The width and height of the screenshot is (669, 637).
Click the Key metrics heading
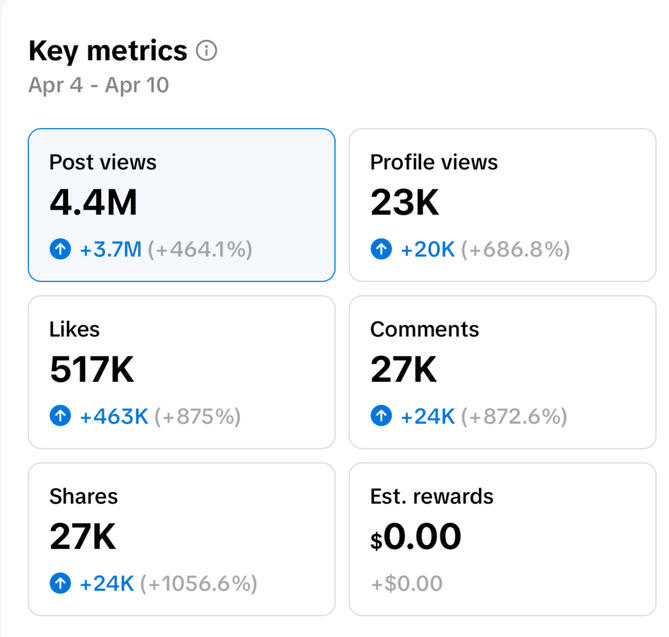point(107,51)
